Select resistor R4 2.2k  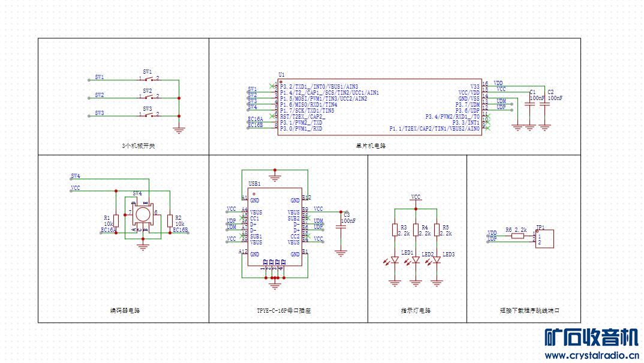pos(416,229)
